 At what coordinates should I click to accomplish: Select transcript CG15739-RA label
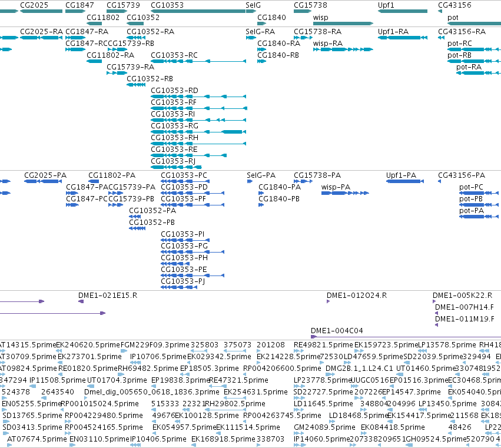coord(130,67)
